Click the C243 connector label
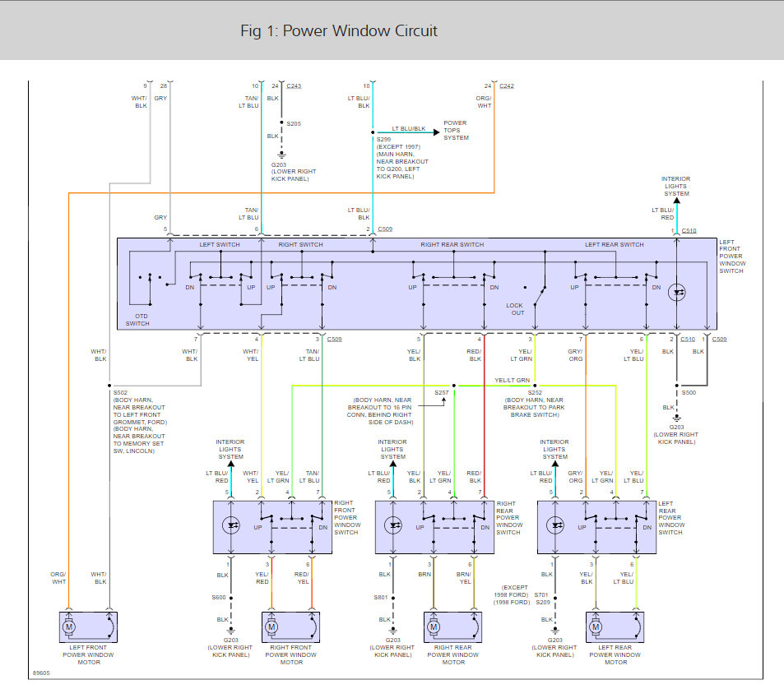The height and width of the screenshot is (689, 784). (294, 86)
